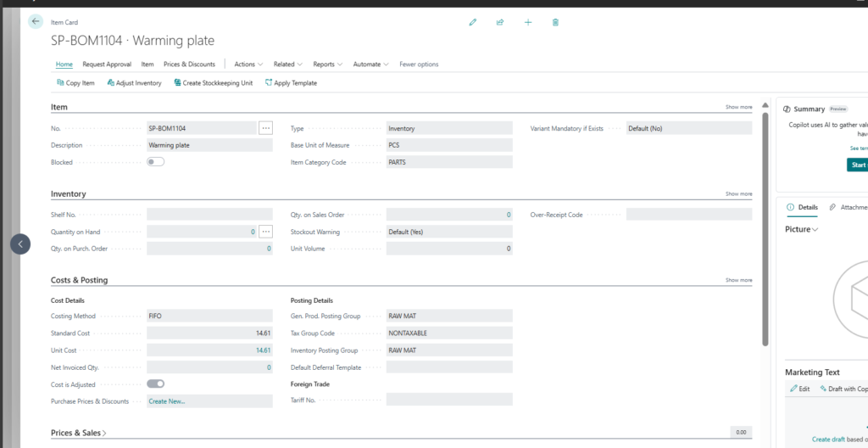
Task: Toggle the Cost is Adjusted switch
Action: 155,384
